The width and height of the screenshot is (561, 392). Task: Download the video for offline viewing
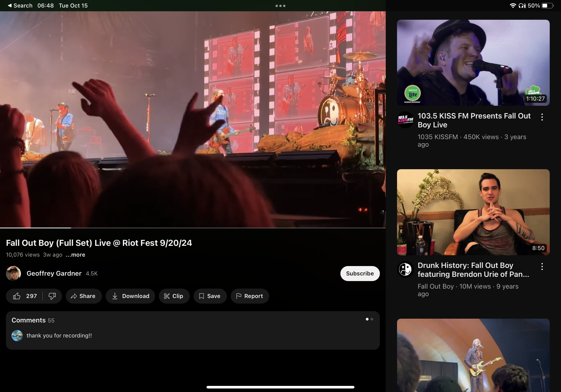point(130,296)
